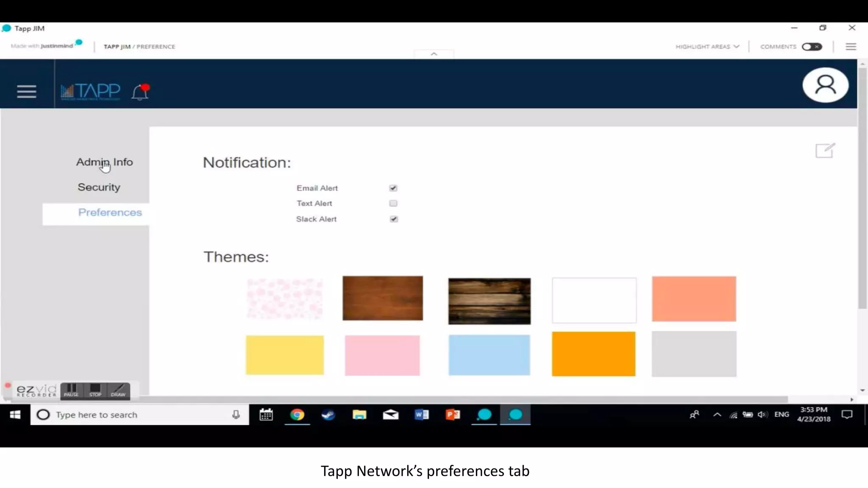Choose the pink floral pattern theme

click(285, 299)
